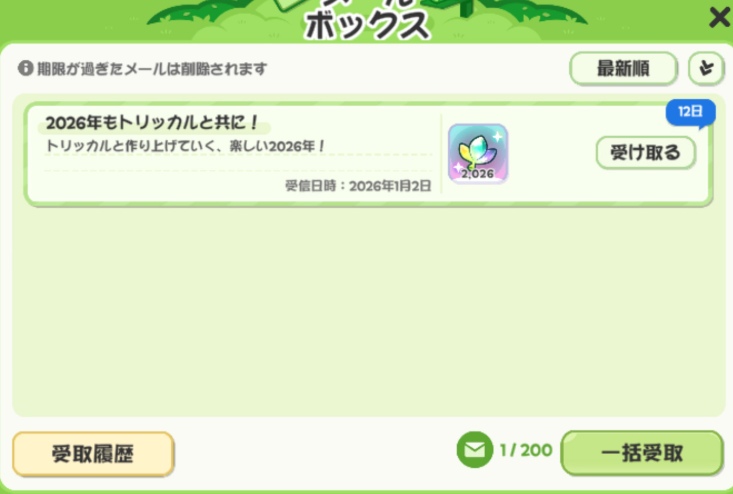Tap the 12日 remaining days badge
The image size is (733, 494).
pyautogui.click(x=690, y=112)
